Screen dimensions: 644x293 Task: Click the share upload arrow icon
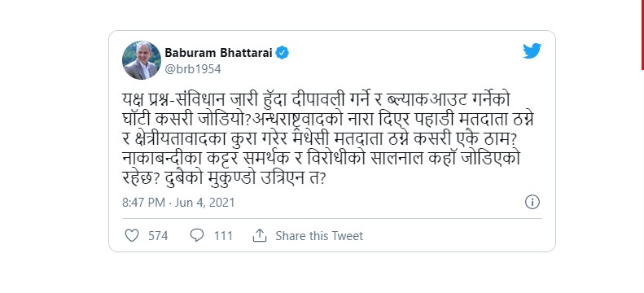point(260,235)
